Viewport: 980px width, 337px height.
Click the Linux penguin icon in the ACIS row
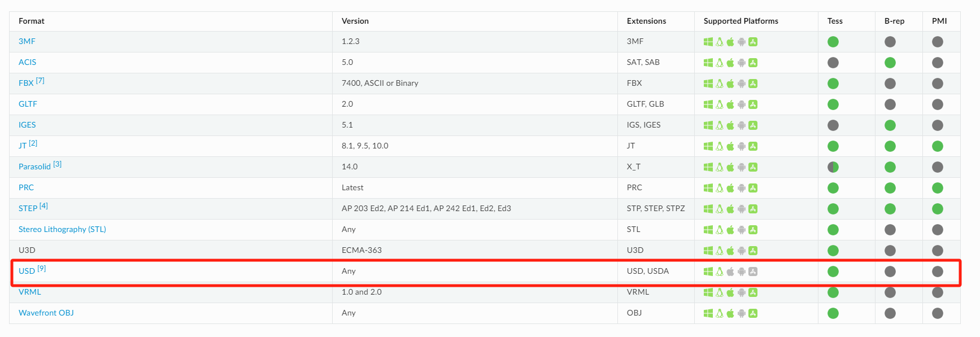click(x=720, y=63)
